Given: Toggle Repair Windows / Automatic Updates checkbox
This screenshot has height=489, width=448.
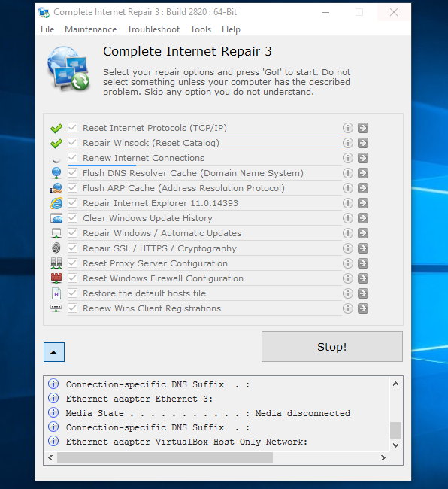Looking at the screenshot, I should [x=73, y=233].
